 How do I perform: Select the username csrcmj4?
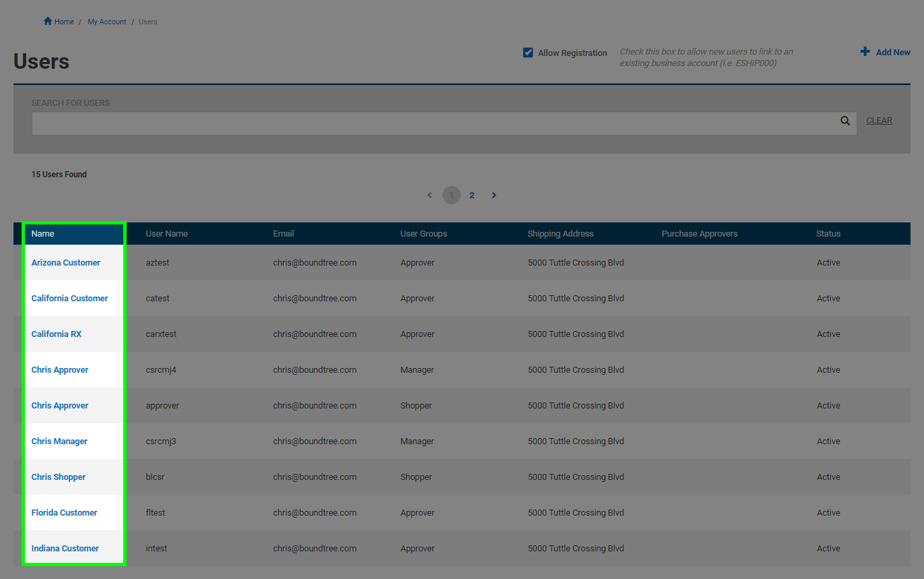tap(161, 370)
